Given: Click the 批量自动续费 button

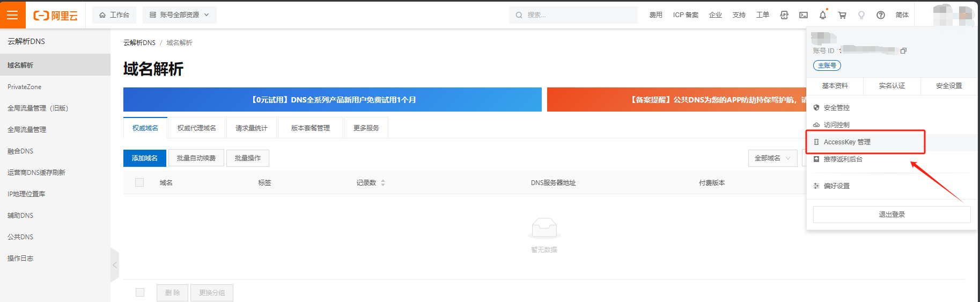Looking at the screenshot, I should click(196, 158).
